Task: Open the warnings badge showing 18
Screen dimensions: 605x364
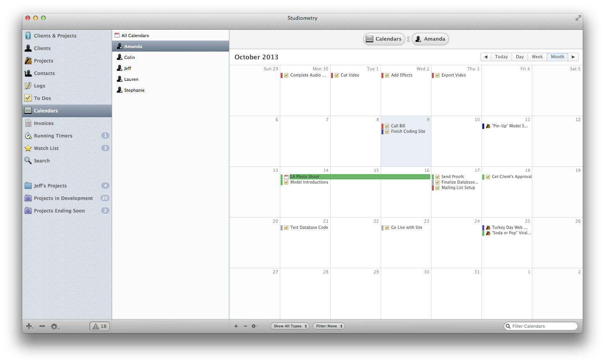Action: [99, 326]
